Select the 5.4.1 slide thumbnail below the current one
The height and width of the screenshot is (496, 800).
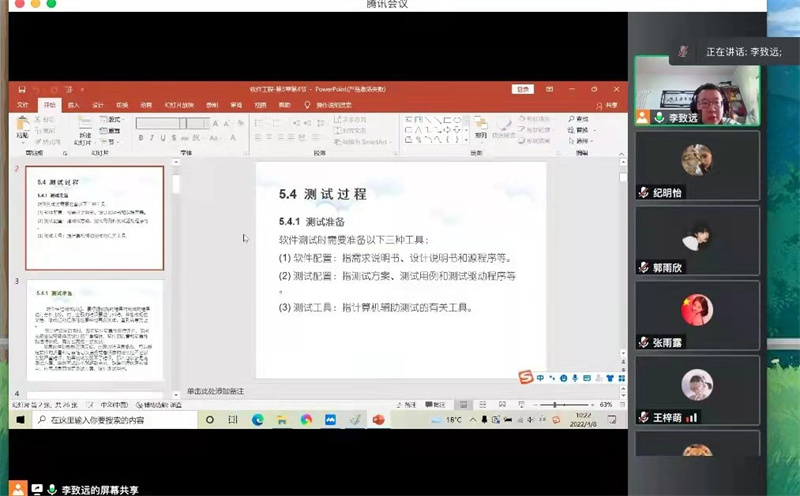click(x=94, y=332)
